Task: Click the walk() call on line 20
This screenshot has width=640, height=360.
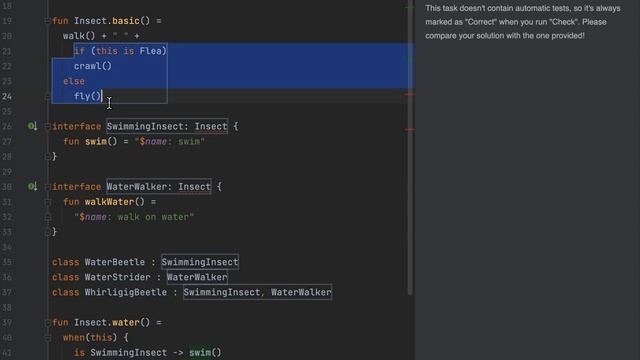Action: point(79,36)
